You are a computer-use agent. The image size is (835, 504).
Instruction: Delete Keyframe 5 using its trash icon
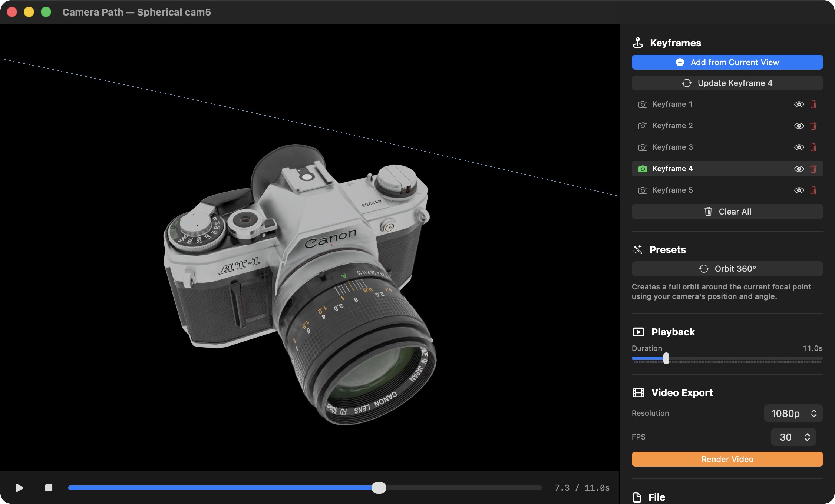tap(814, 190)
